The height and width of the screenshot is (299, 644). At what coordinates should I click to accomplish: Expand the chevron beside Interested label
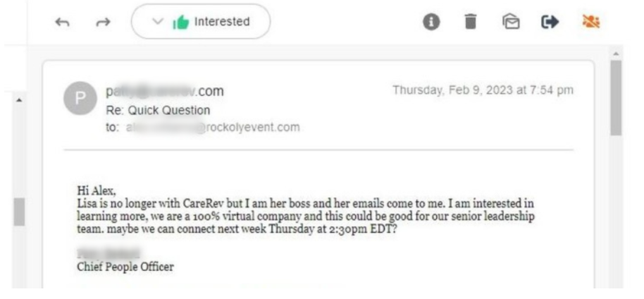158,22
